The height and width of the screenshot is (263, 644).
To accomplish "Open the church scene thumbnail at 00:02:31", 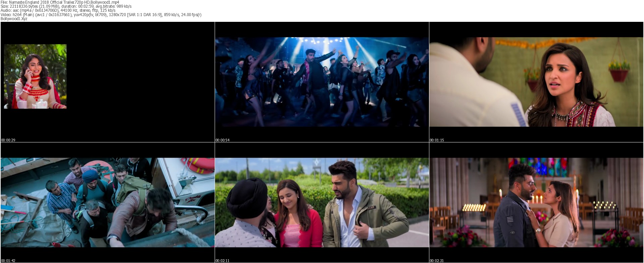I will (x=536, y=203).
